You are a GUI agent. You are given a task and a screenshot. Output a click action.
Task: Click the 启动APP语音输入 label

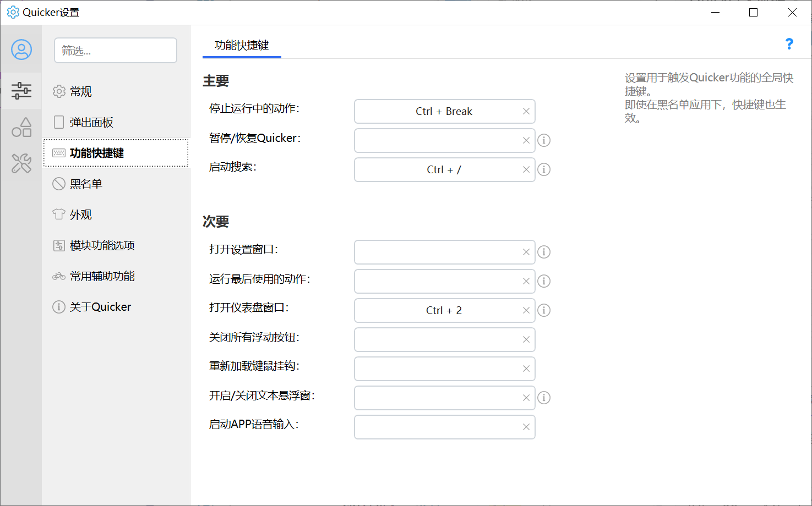point(254,424)
